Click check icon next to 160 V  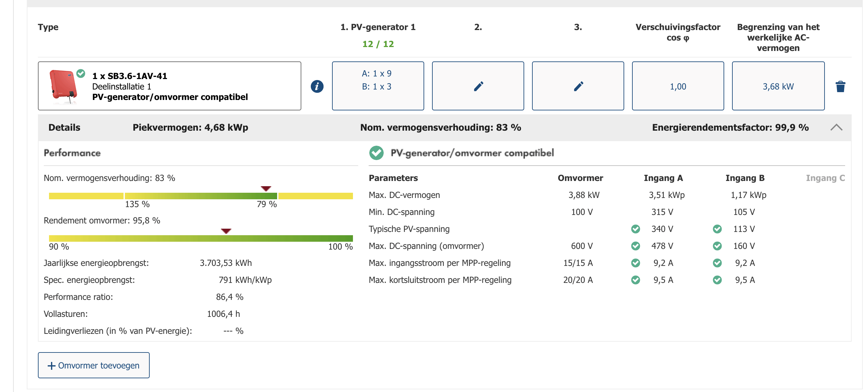(717, 246)
